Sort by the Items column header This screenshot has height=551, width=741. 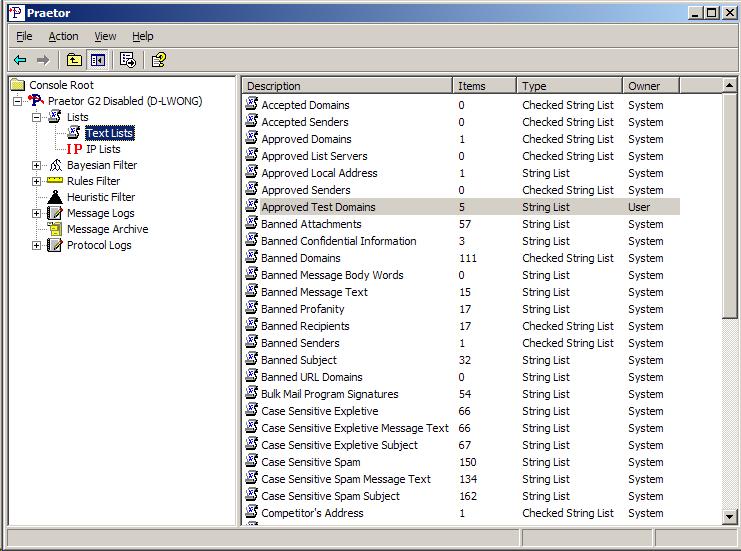pyautogui.click(x=484, y=86)
